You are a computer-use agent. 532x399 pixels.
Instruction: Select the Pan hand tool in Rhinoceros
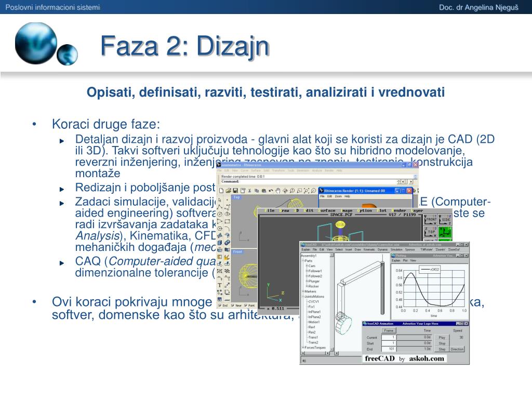pos(278,191)
